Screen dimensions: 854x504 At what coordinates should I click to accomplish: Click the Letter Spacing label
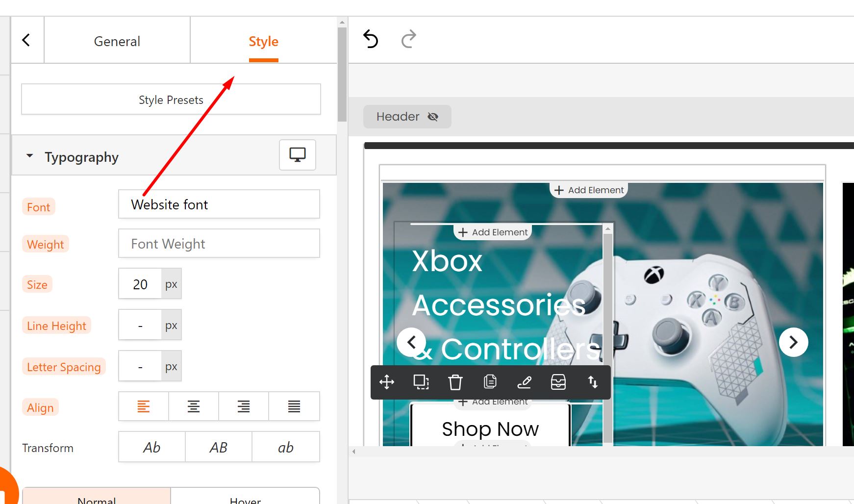(x=64, y=367)
